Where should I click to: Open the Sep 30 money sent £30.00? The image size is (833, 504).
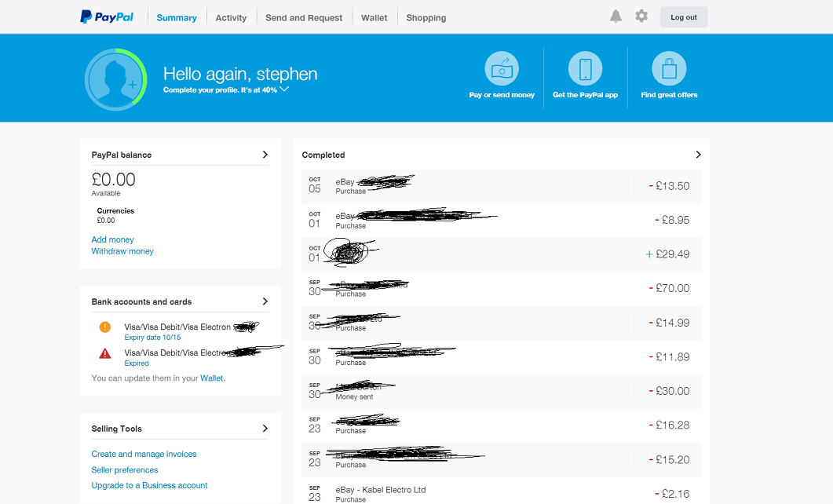pyautogui.click(x=501, y=391)
